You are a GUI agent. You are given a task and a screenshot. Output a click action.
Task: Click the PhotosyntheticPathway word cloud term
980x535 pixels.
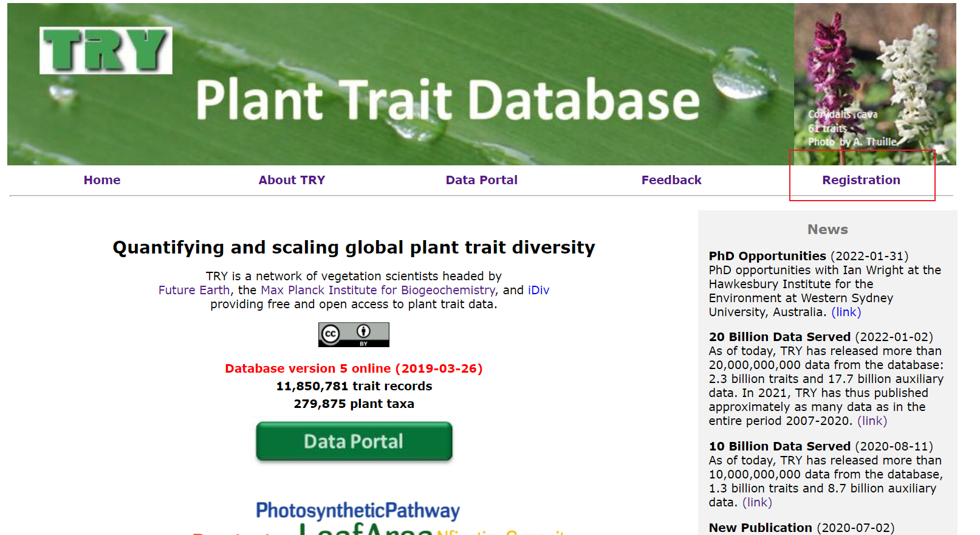(x=358, y=511)
